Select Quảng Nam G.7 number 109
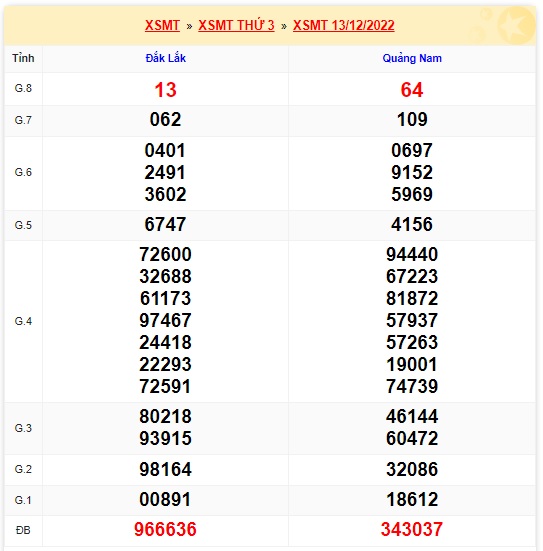The image size is (543, 551). 412,119
